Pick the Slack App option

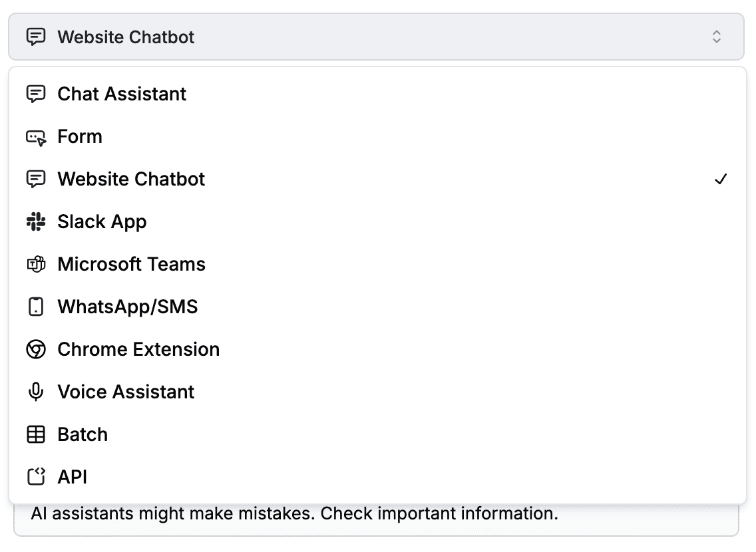pyautogui.click(x=102, y=222)
